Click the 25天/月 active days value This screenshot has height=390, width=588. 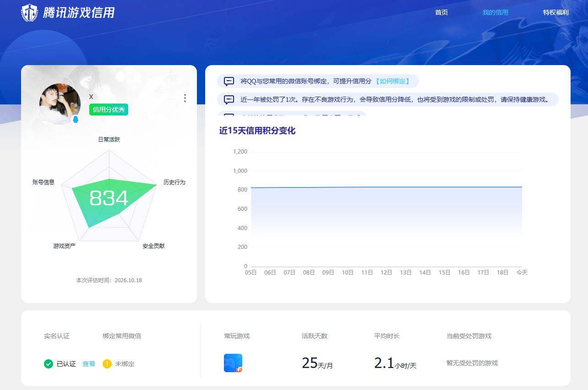317,363
